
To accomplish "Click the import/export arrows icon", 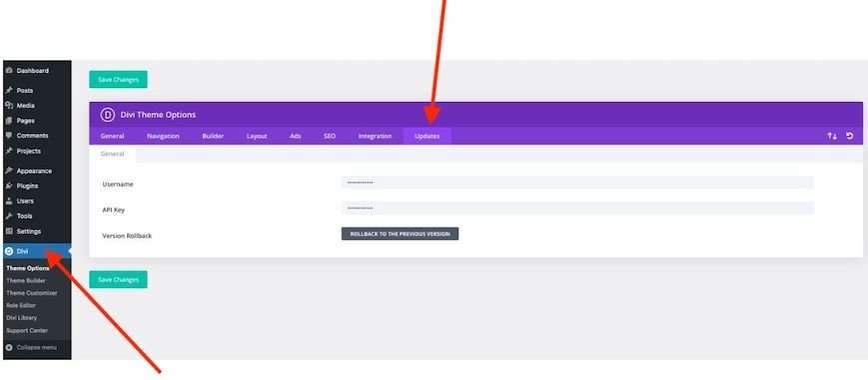I will tap(832, 136).
